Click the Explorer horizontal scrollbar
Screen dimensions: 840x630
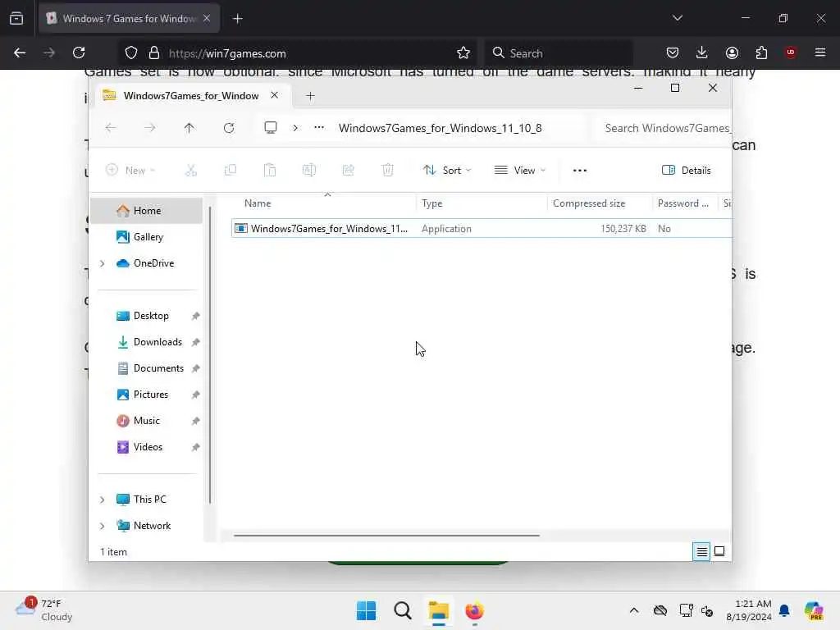[x=386, y=535]
